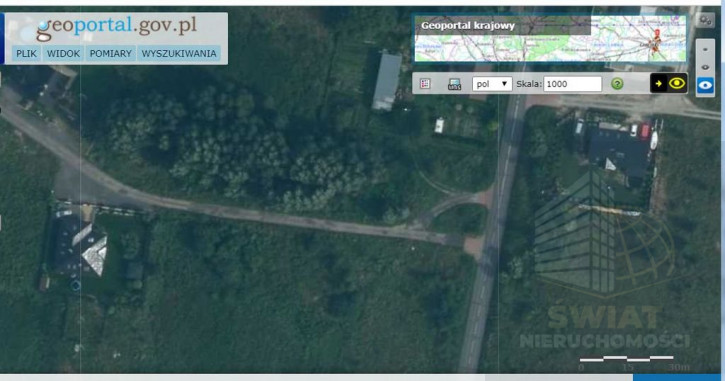Screen dimensions: 725x381
Task: Click the Geoportal krajowy title
Action: coord(467,26)
